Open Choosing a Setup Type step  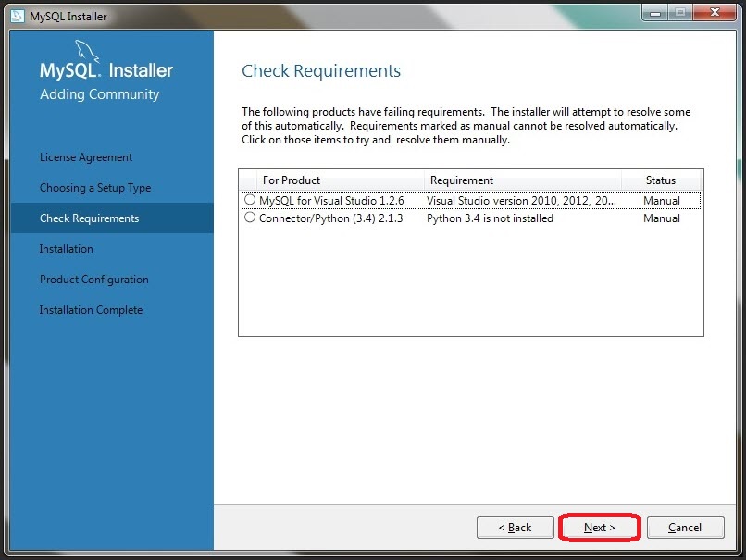click(95, 188)
